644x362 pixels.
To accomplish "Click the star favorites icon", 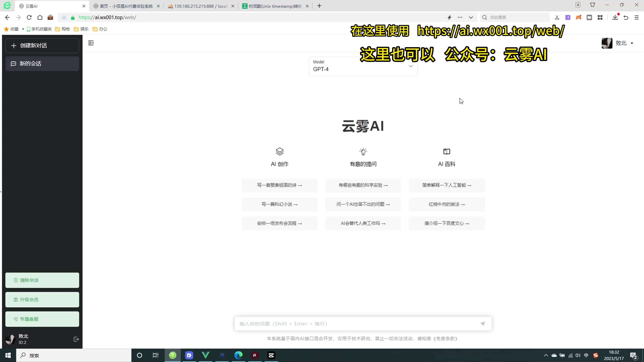I will pos(6,29).
